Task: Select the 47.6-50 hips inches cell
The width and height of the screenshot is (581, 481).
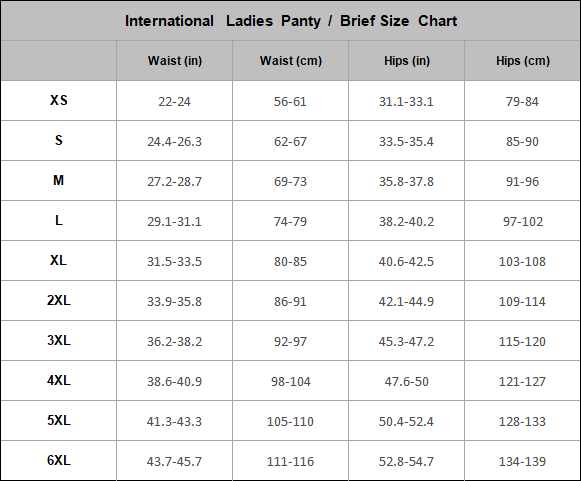Action: click(x=406, y=382)
